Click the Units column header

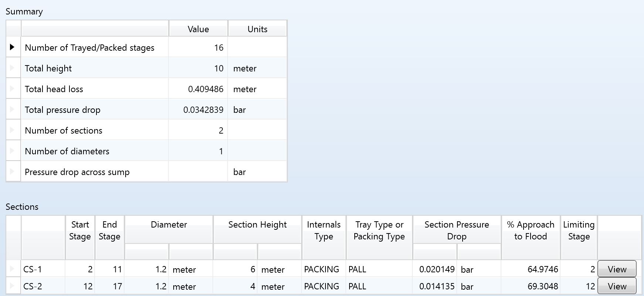pos(257,29)
